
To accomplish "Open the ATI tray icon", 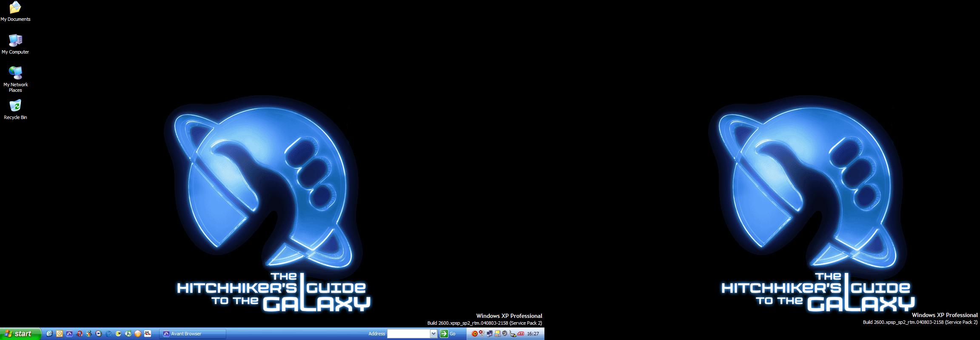I will click(x=521, y=334).
